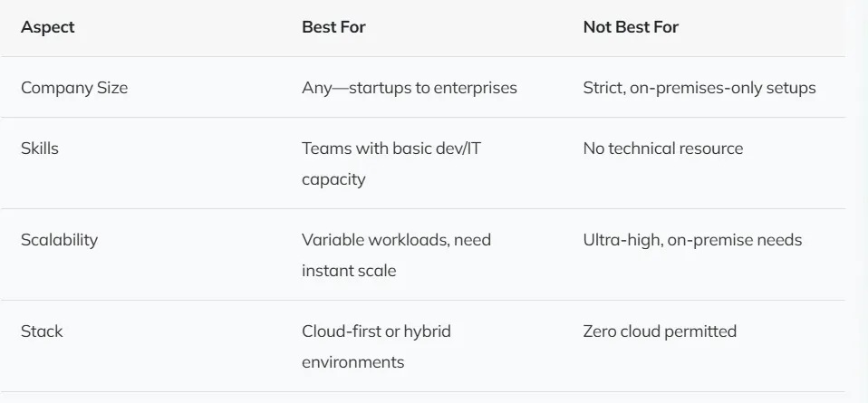Click the Aspect column header
Screen dimensions: 868x403
click(x=48, y=27)
